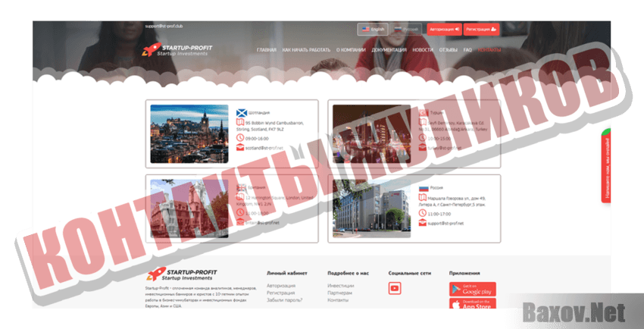Screen dimensions: 644x329
Task: Click the Download on the App Store badge
Action: (x=473, y=303)
